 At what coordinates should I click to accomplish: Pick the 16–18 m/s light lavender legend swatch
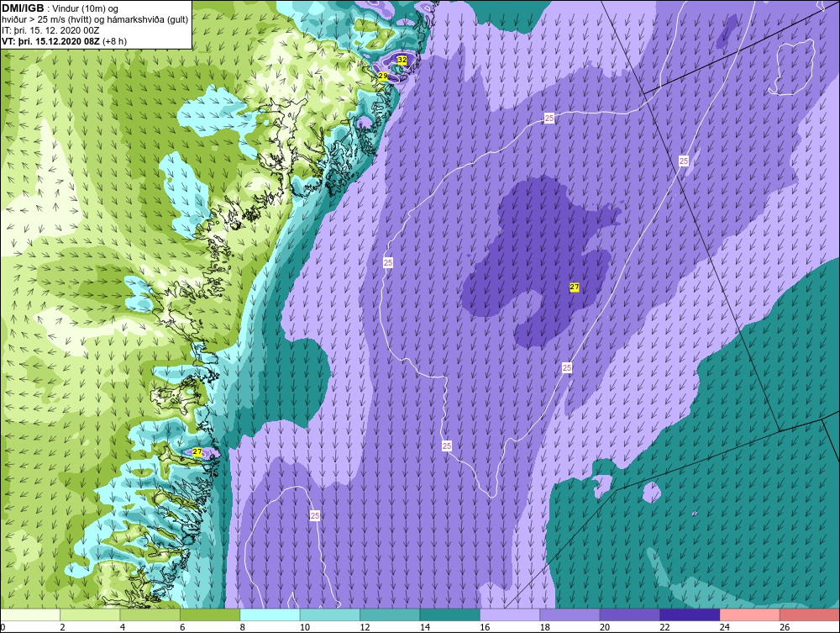(x=510, y=615)
